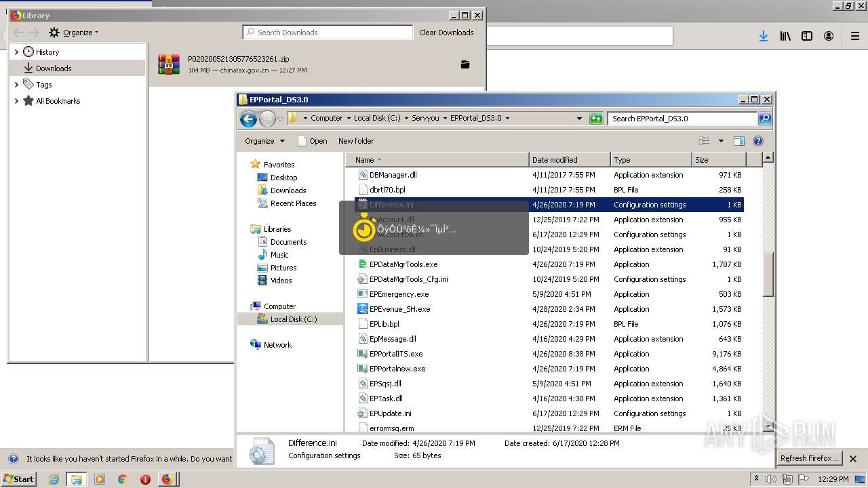The height and width of the screenshot is (488, 868).
Task: Expand the Servyou breadcrumb arrow
Action: coord(446,118)
